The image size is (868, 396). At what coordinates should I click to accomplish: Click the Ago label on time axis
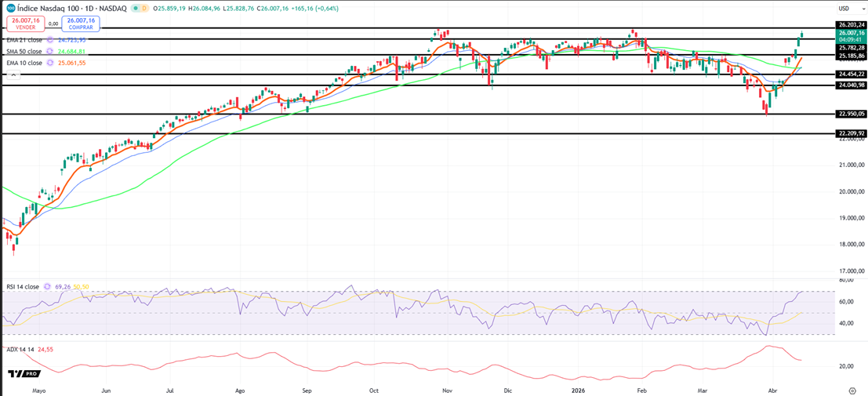pyautogui.click(x=240, y=390)
